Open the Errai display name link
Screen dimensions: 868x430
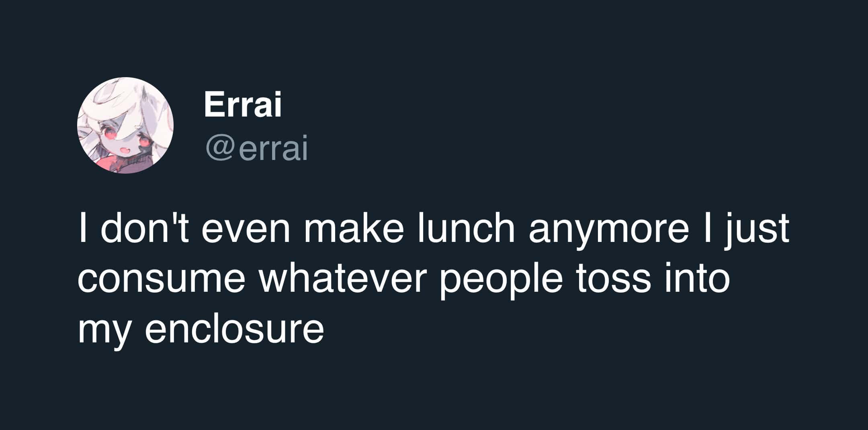(243, 104)
